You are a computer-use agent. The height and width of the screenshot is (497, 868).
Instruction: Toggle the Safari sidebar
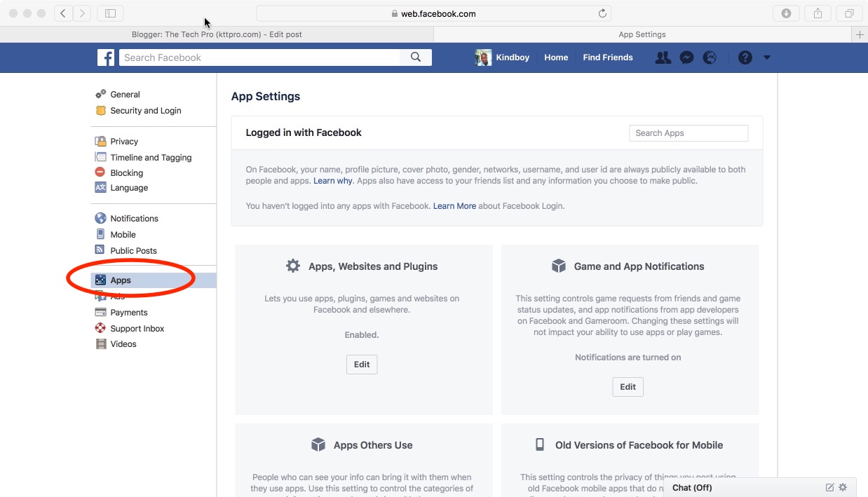[x=110, y=13]
